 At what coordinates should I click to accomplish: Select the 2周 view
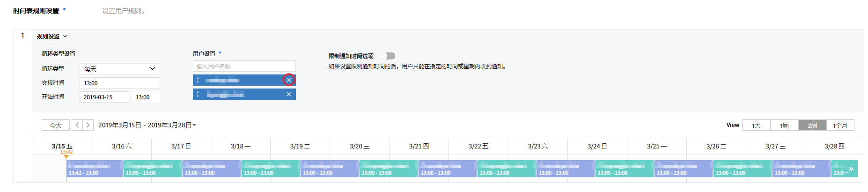812,125
